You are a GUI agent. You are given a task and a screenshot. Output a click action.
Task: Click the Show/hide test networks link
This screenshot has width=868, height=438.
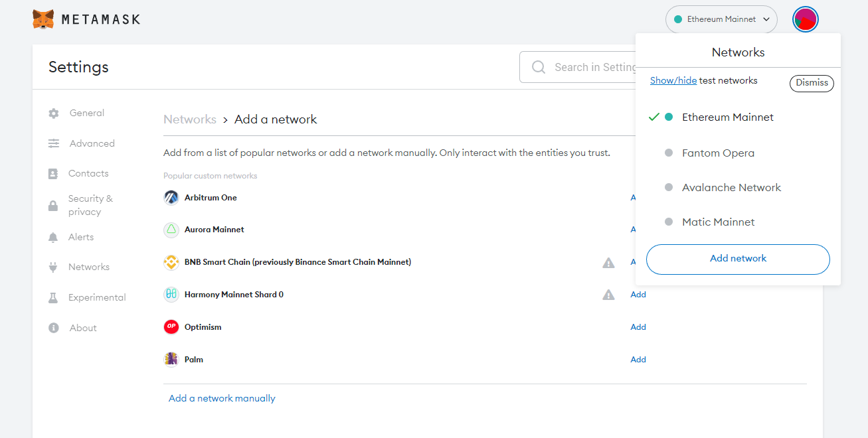(x=673, y=81)
